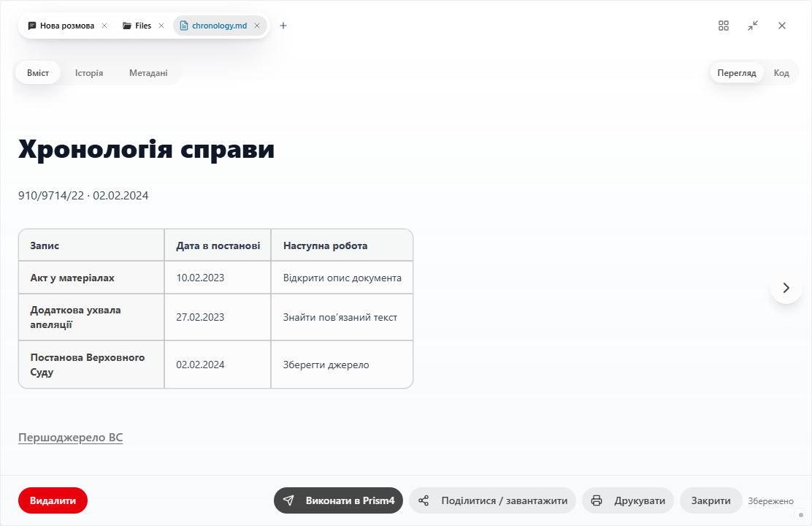Click the red Видалити button
812x526 pixels.
coord(53,500)
